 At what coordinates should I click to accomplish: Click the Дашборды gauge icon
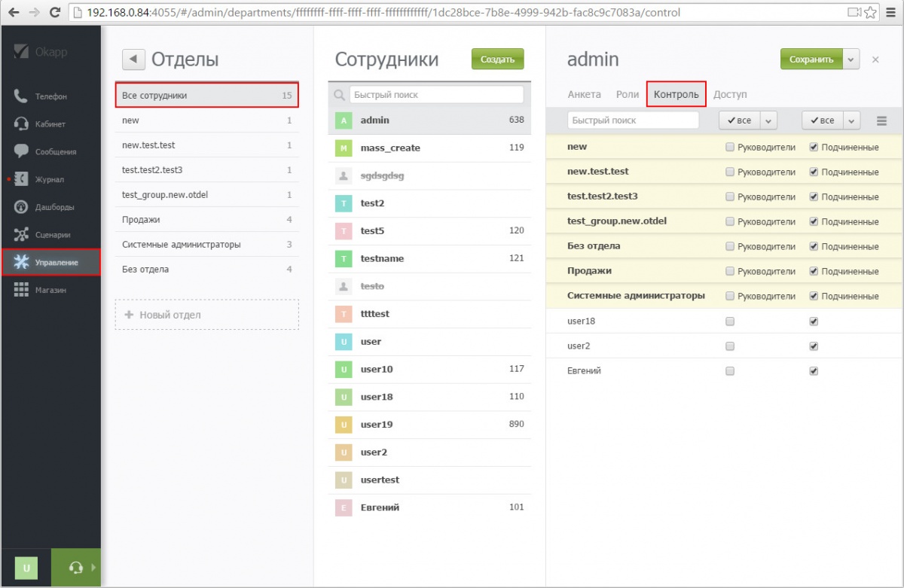pyautogui.click(x=21, y=207)
